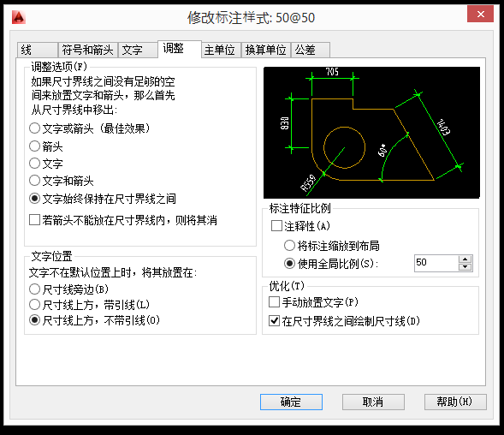The image size is (504, 435).
Task: Click the 取消 button
Action: tap(373, 402)
